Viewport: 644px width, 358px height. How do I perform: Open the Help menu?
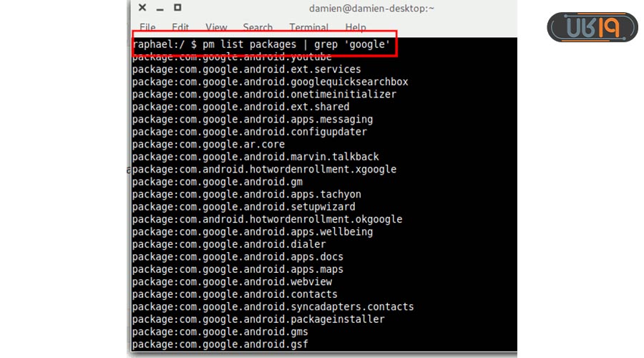click(x=356, y=27)
